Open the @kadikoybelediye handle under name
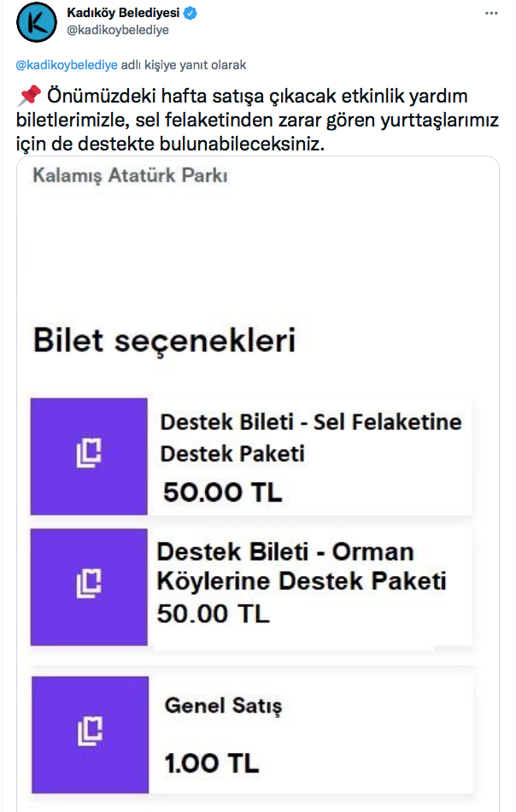 118,30
